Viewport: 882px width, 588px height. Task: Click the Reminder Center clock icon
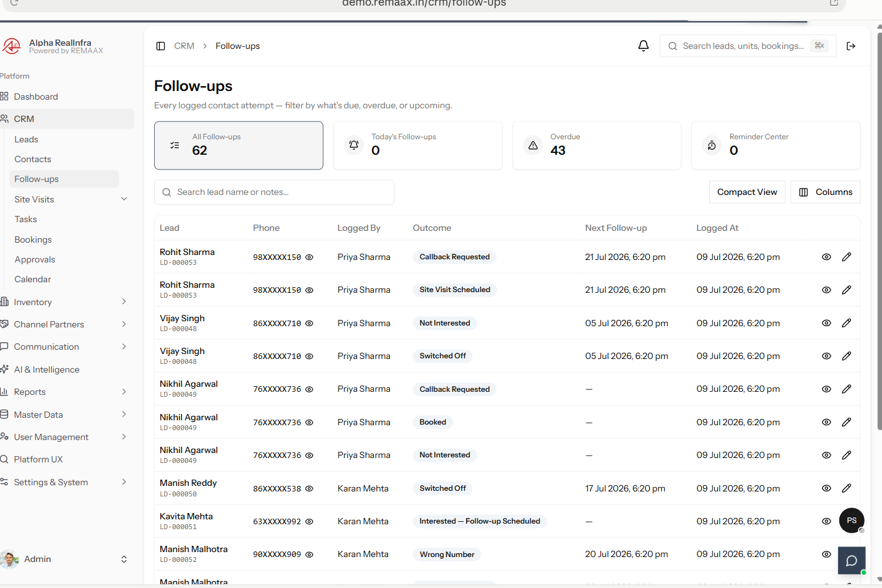tap(712, 145)
